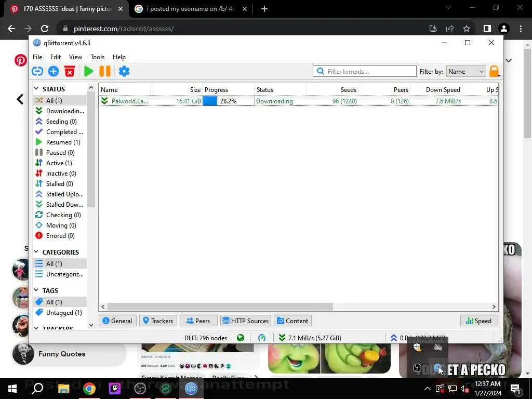This screenshot has width=532, height=399.
Task: Select the Active (1) status filter
Action: (x=60, y=163)
